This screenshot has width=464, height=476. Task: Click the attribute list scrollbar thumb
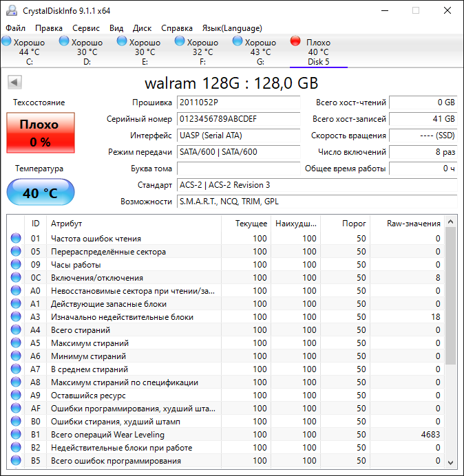(x=451, y=296)
